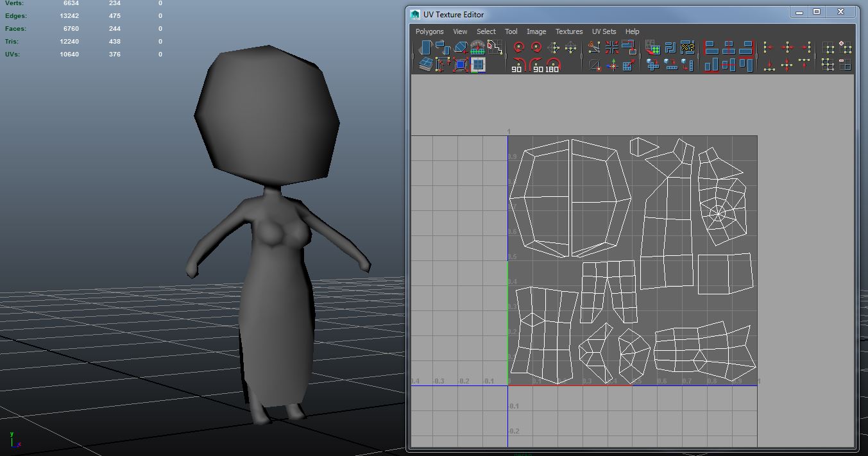The image size is (868, 456).
Task: Open the Polygons menu
Action: point(429,31)
